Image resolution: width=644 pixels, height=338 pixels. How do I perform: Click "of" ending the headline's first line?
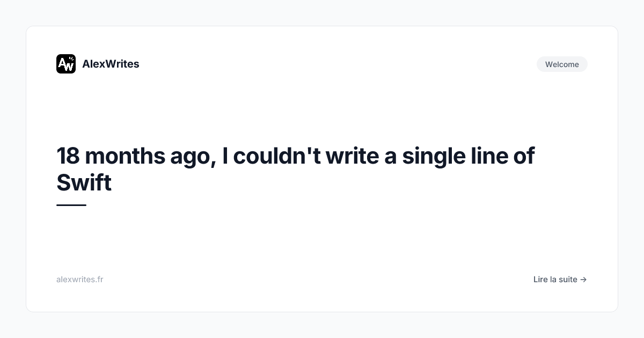click(x=524, y=156)
